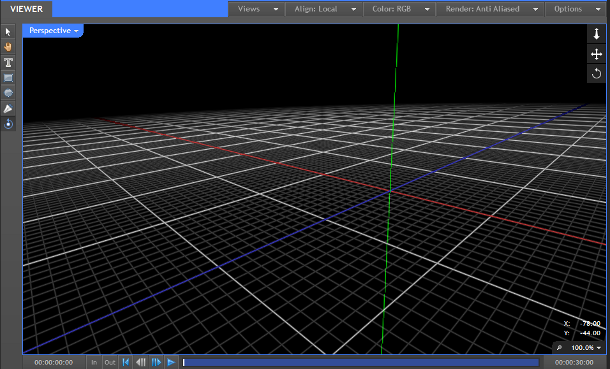
Task: Select the Ellipse mask tool
Action: [8, 93]
